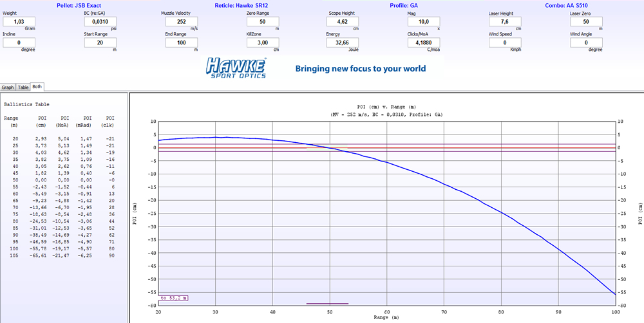Click the Laser Zero input field
This screenshot has width=644, height=323.
click(586, 22)
